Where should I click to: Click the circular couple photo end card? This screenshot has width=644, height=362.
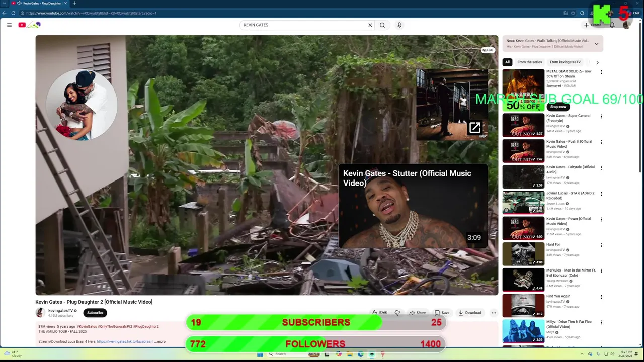(82, 105)
